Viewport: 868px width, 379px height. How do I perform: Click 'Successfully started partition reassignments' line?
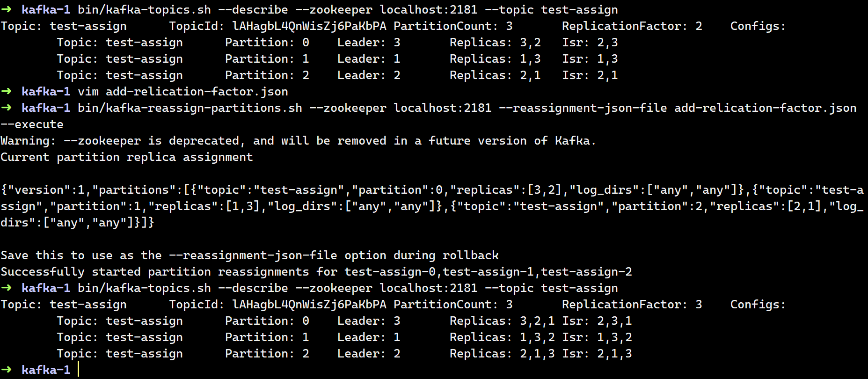316,272
